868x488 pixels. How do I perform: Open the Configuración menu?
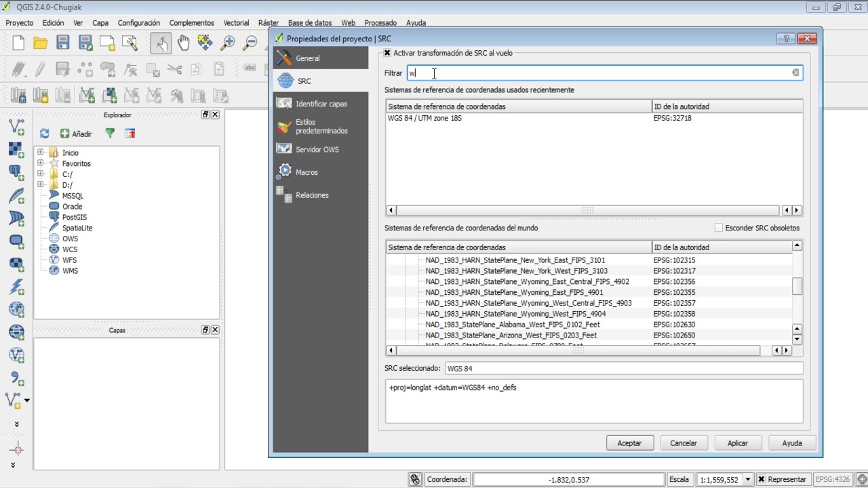[139, 23]
